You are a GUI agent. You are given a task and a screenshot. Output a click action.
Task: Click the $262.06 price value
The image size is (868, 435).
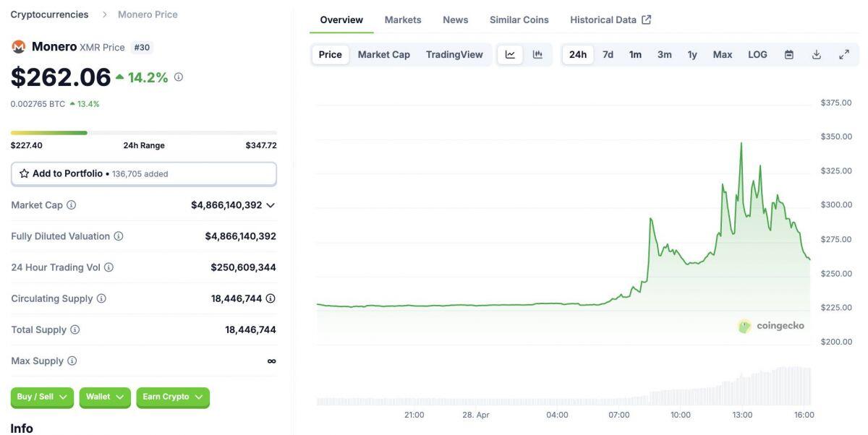(61, 77)
